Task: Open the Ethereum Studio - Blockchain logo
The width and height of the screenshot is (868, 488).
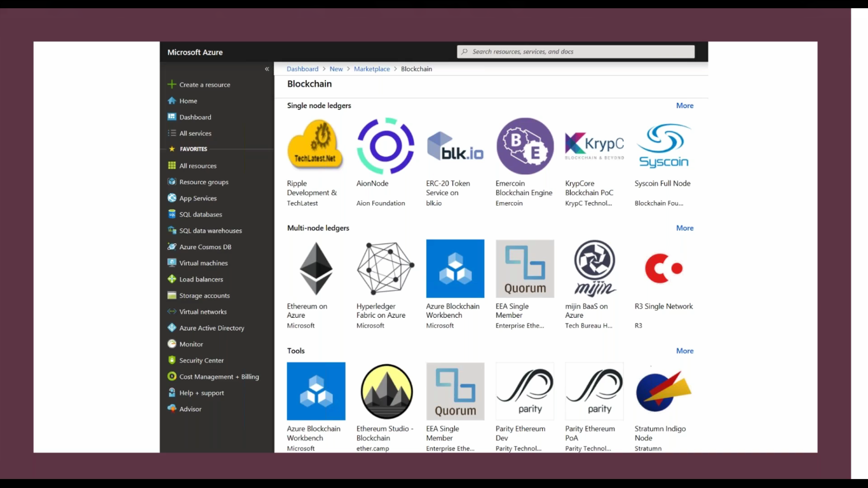Action: (386, 391)
